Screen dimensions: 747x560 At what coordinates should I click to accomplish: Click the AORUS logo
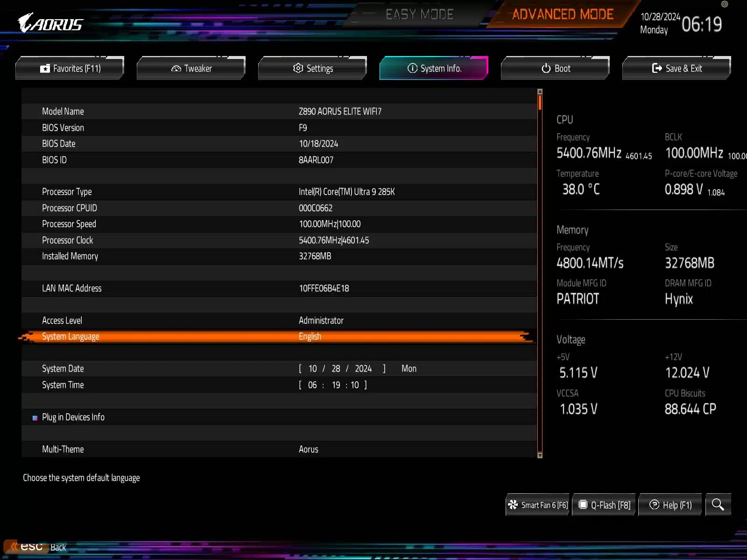[x=50, y=23]
